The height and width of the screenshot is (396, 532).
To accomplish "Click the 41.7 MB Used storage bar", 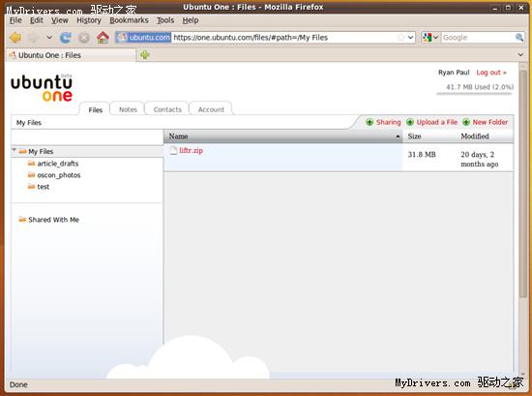I will (474, 93).
